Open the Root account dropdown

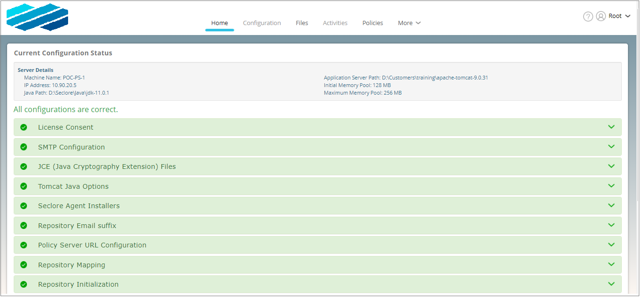click(618, 16)
